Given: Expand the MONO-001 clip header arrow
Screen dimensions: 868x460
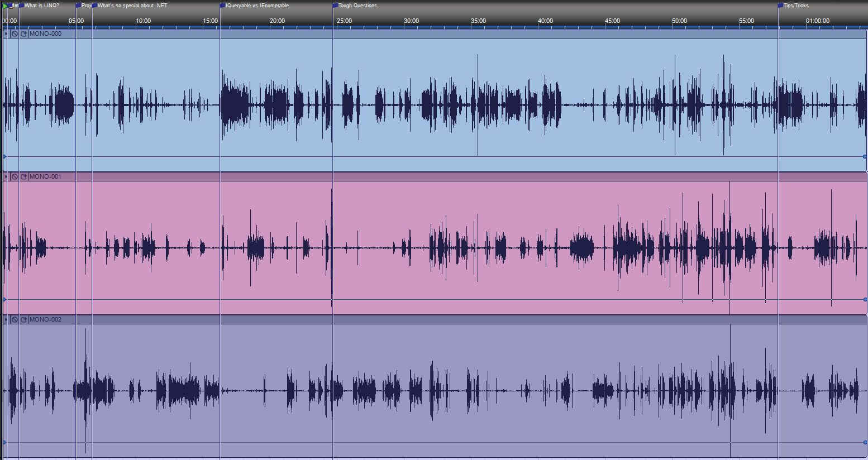Looking at the screenshot, I should coord(6,176).
